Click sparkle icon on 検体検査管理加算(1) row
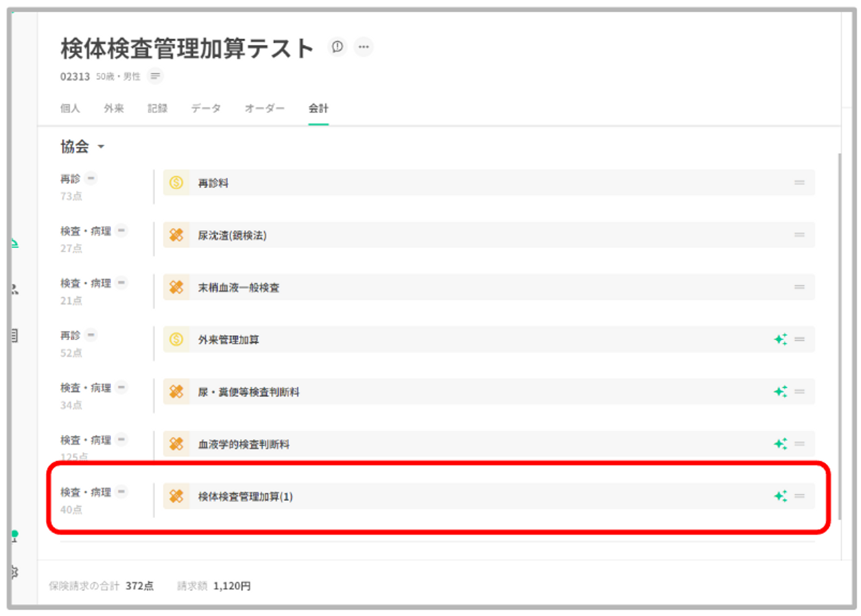 tap(780, 496)
